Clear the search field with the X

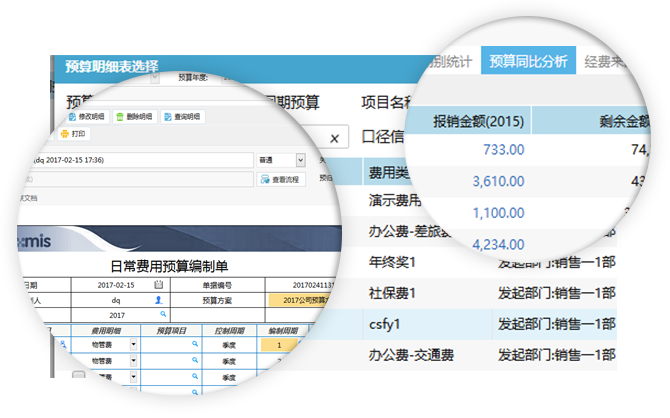pos(335,138)
